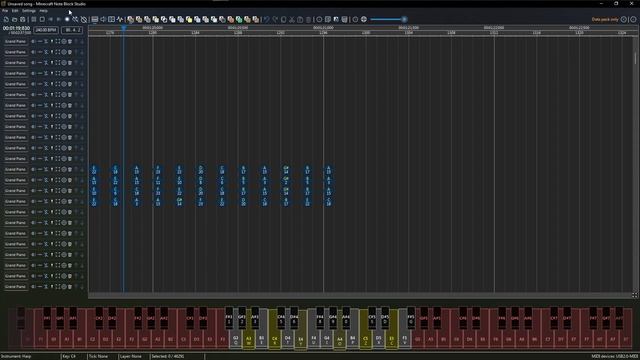Image resolution: width=640 pixels, height=360 pixels.
Task: Click the 'Tick: None' status bar entry
Action: pos(98,356)
